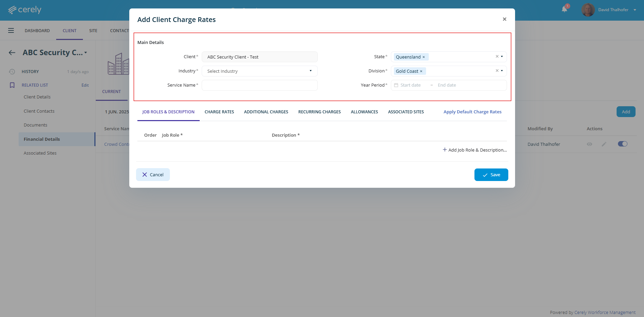Click the pencil edit icon in Actions

(x=604, y=144)
